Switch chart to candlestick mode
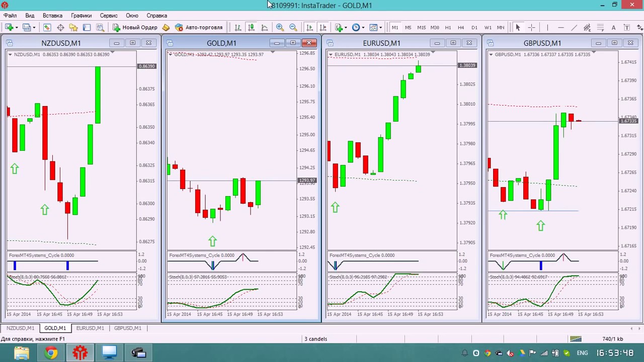This screenshot has height=362, width=644. tap(251, 28)
